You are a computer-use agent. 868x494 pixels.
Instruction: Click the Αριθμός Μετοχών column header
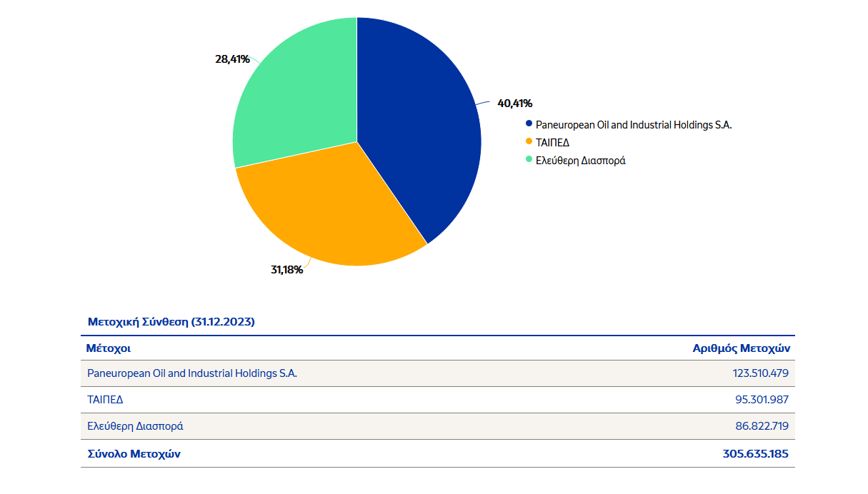pos(741,348)
